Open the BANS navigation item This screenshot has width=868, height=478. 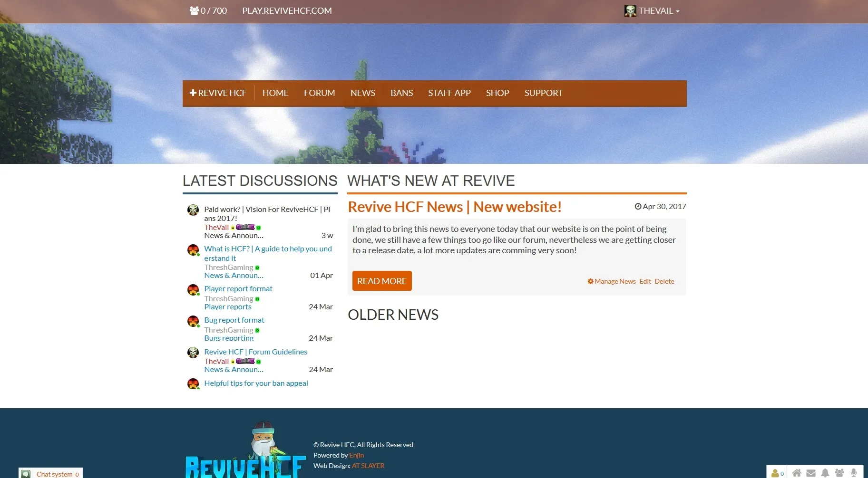[x=402, y=93]
